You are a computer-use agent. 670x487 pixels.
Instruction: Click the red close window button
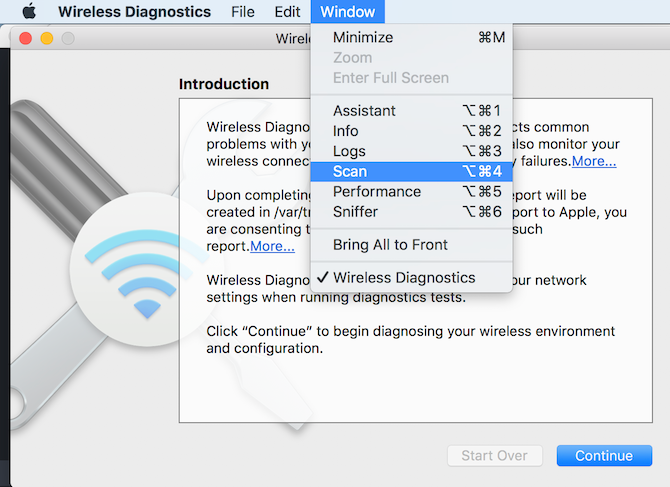25,39
